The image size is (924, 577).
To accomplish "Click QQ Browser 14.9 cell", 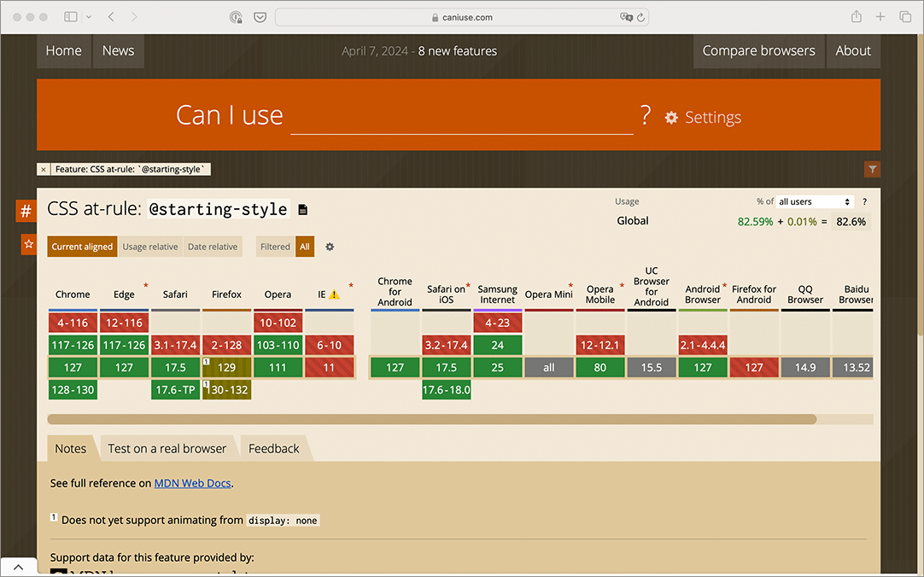I will click(x=805, y=367).
